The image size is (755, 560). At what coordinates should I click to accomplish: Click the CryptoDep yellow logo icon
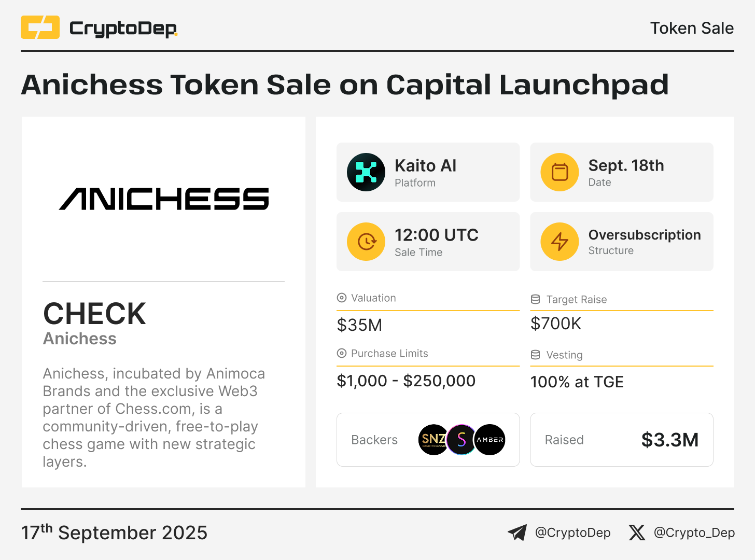(40, 27)
